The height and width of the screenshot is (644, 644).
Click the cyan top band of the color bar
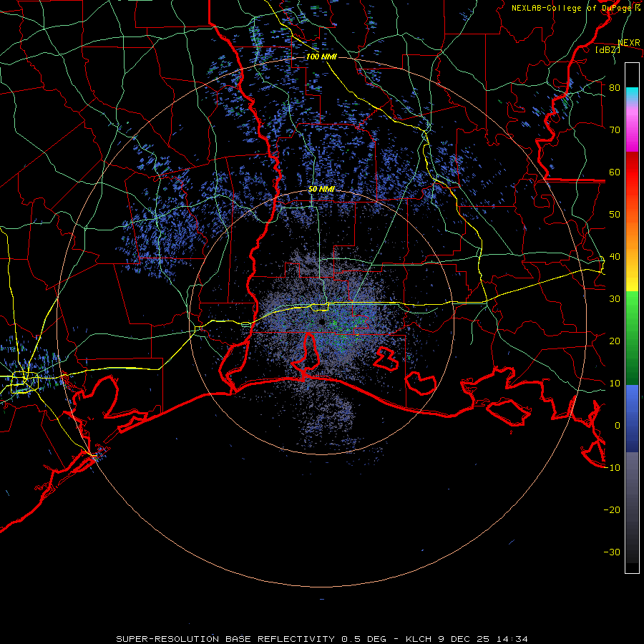(x=632, y=94)
